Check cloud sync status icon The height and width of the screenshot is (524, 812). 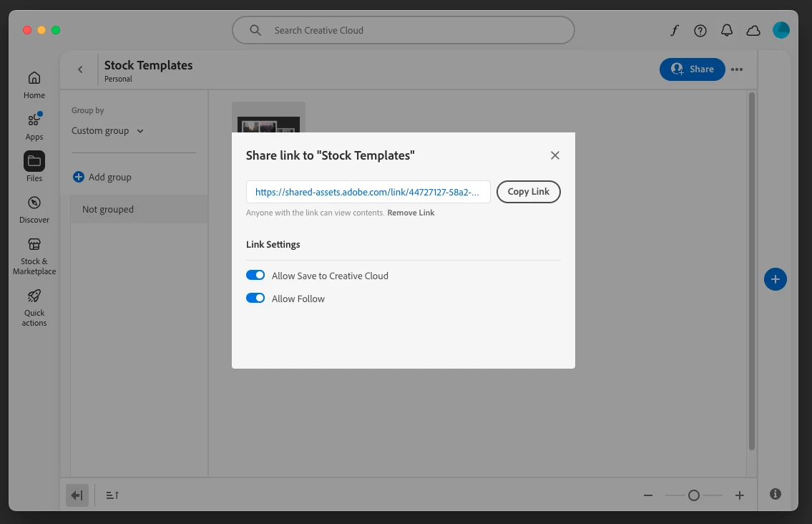[x=753, y=31]
